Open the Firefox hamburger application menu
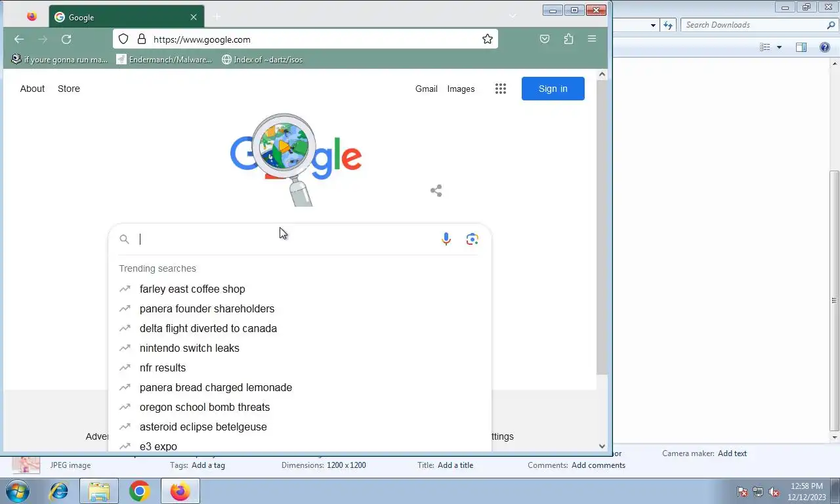 (x=592, y=39)
